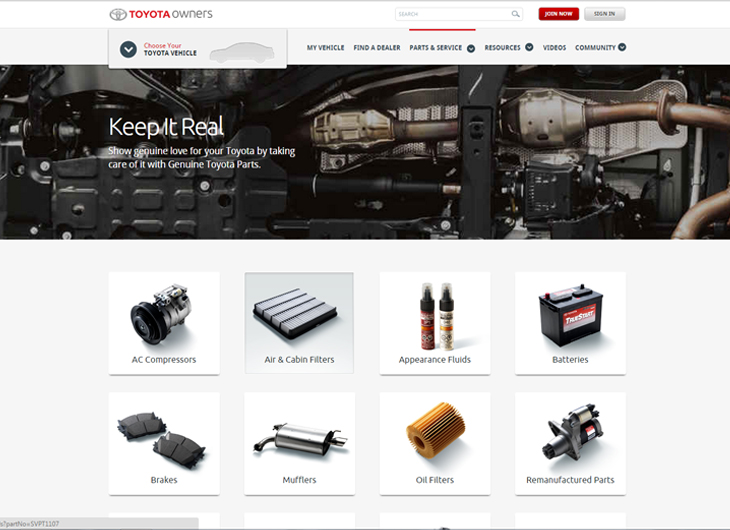This screenshot has height=530, width=730.
Task: Open the Resources menu item
Action: tap(502, 48)
